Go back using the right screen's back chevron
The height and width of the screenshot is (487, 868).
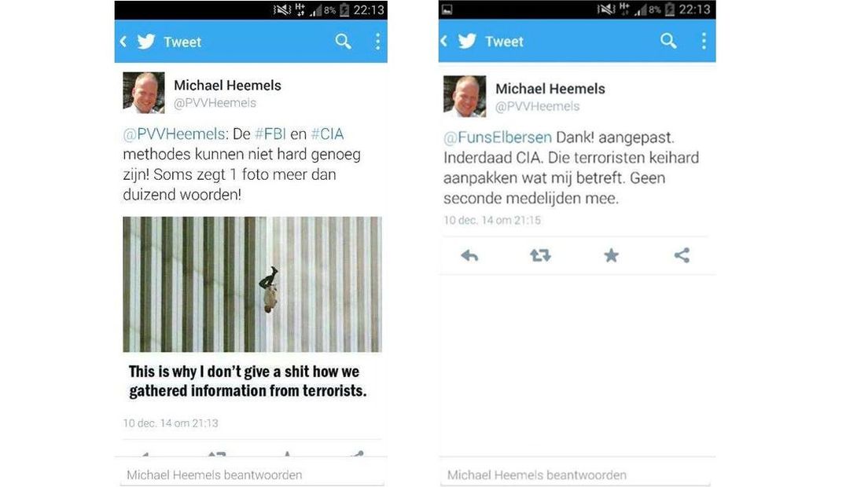point(444,41)
